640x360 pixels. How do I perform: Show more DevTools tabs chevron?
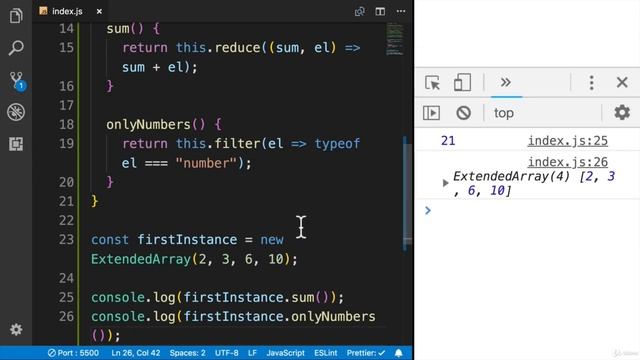coord(506,82)
